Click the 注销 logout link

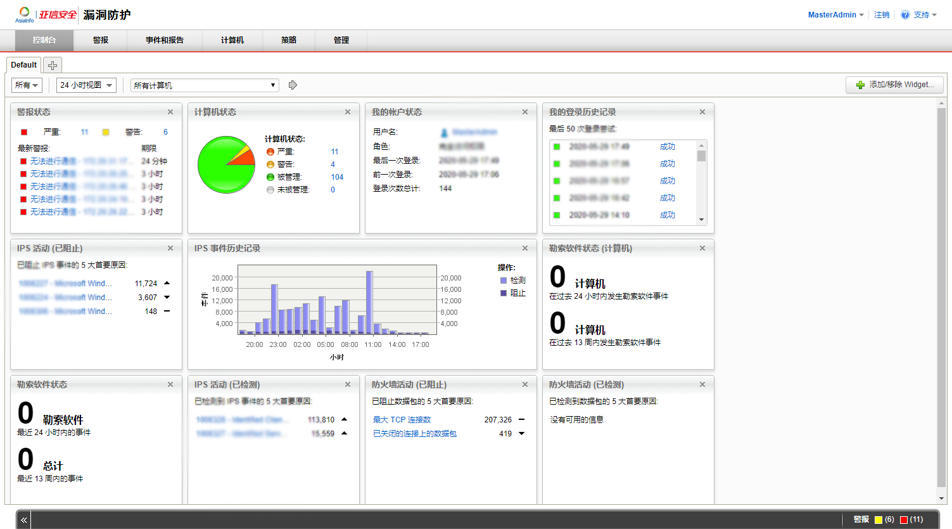click(881, 15)
